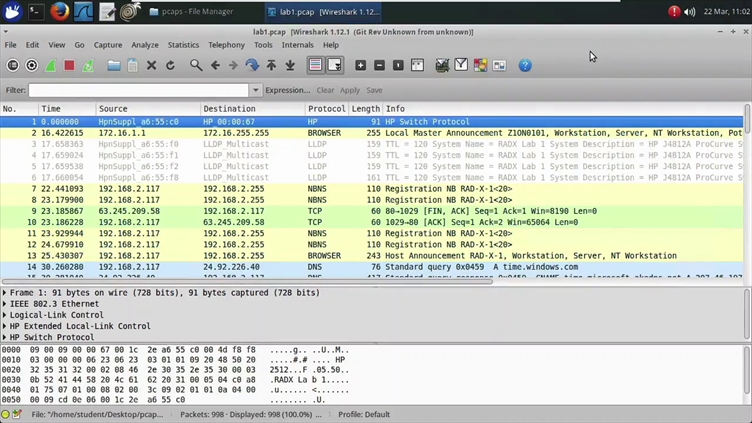Image resolution: width=752 pixels, height=423 pixels.
Task: Open the Statistics menu
Action: tap(183, 45)
